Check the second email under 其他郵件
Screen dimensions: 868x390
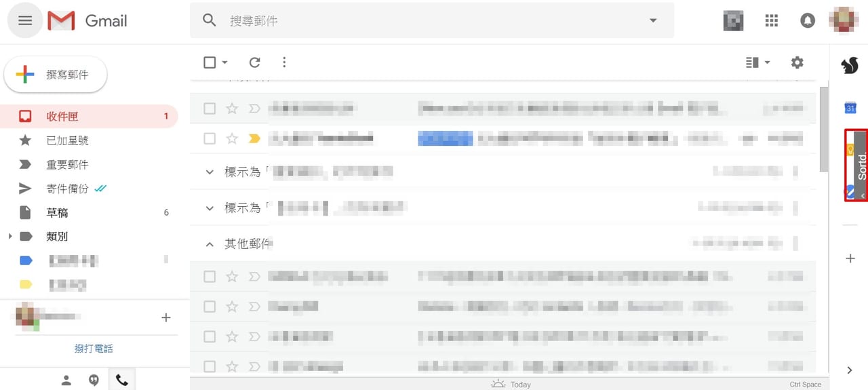(x=210, y=307)
